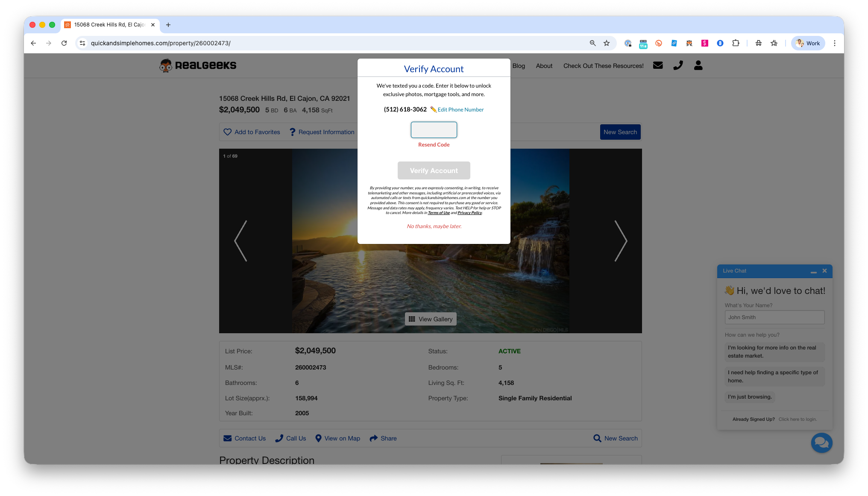The height and width of the screenshot is (496, 868).
Task: Click the phone icon in site header
Action: click(678, 65)
